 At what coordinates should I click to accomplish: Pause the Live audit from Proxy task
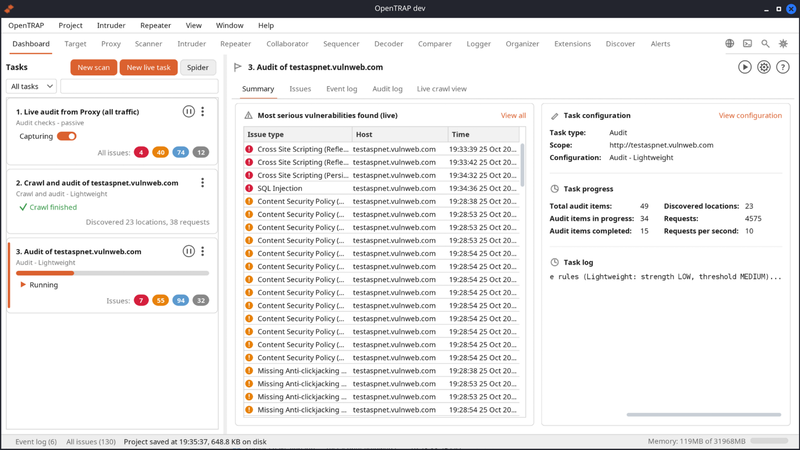pyautogui.click(x=188, y=111)
